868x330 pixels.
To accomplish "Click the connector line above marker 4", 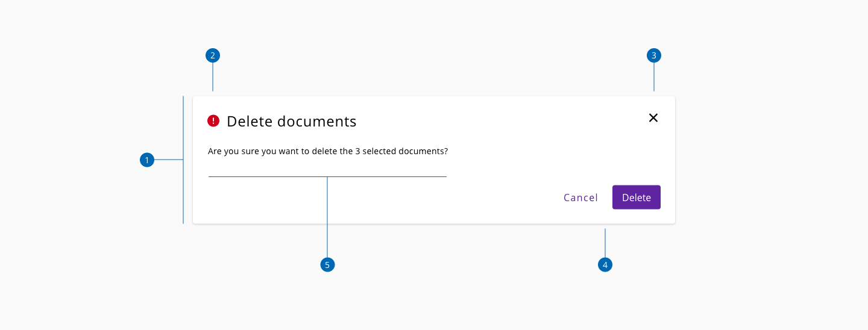I will (x=605, y=243).
